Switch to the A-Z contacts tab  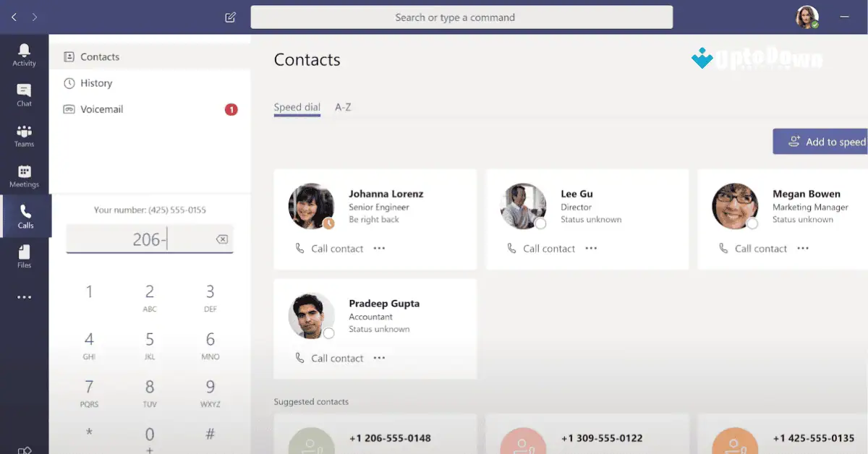(x=343, y=107)
